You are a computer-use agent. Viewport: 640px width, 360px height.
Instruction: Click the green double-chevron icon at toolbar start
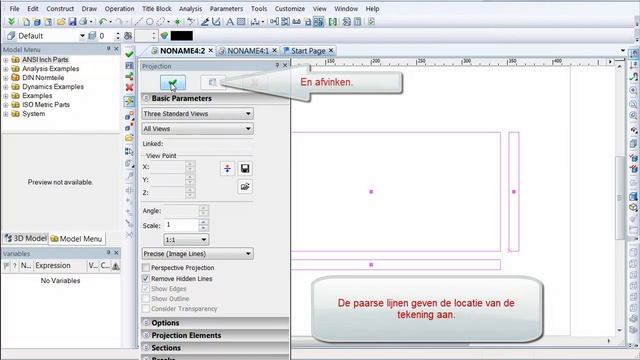(11, 22)
